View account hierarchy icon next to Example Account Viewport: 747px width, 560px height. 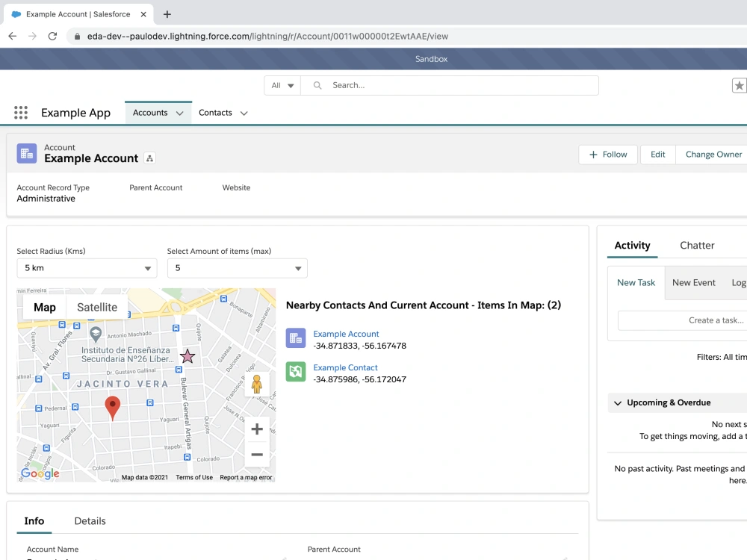149,158
